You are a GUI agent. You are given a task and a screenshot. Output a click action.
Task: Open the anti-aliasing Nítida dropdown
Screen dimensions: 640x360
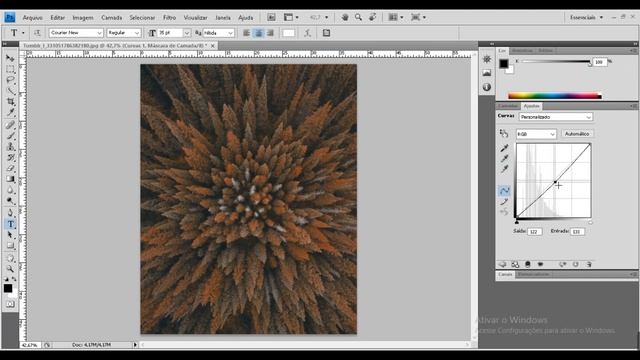tap(218, 33)
